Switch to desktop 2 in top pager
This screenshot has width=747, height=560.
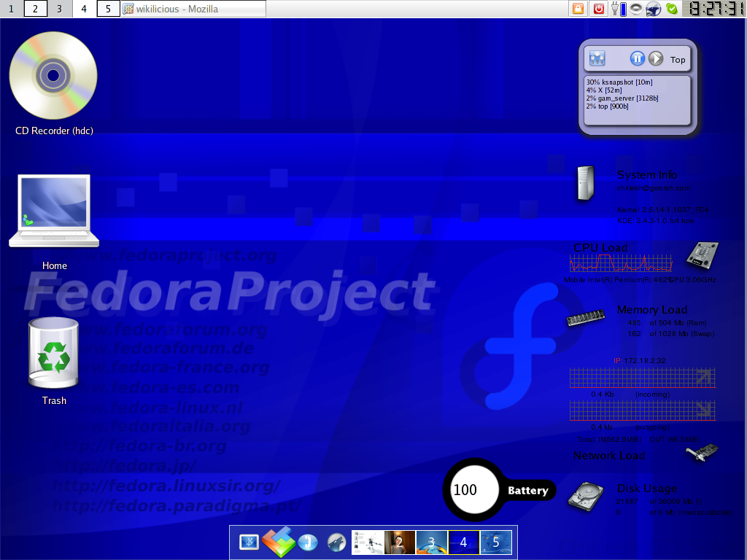pos(35,9)
